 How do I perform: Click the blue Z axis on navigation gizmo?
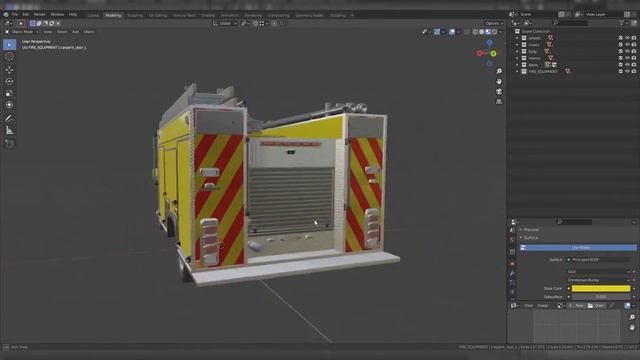489,42
